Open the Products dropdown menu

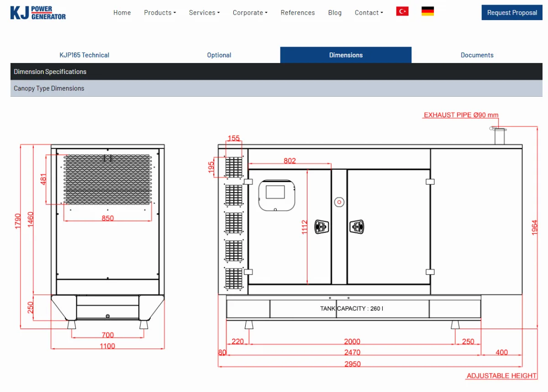160,13
